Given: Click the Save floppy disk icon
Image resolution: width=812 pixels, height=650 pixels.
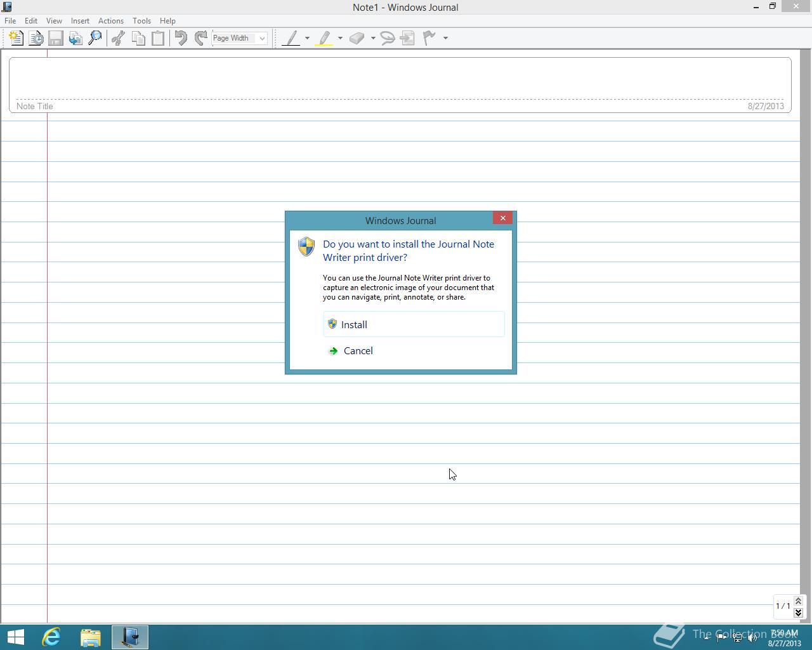Looking at the screenshot, I should (56, 38).
